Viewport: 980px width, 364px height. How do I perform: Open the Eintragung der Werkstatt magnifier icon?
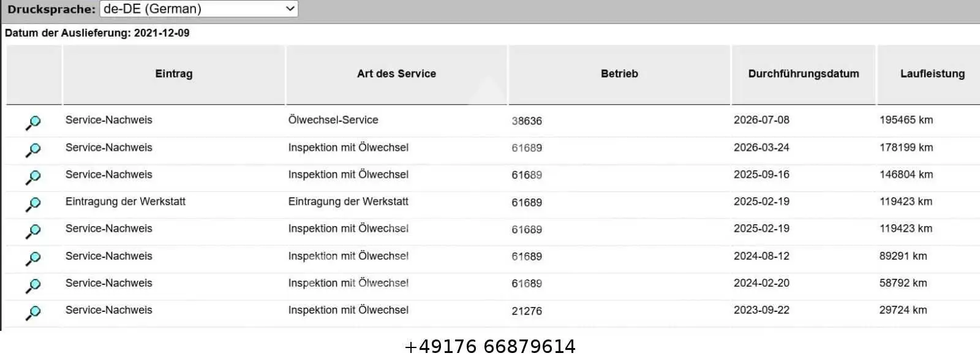[x=33, y=204]
